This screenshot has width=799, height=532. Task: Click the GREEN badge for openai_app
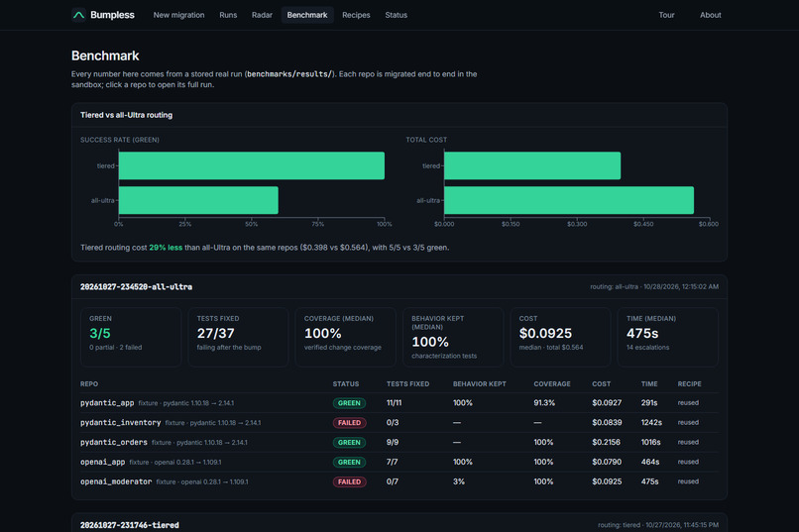tap(349, 463)
